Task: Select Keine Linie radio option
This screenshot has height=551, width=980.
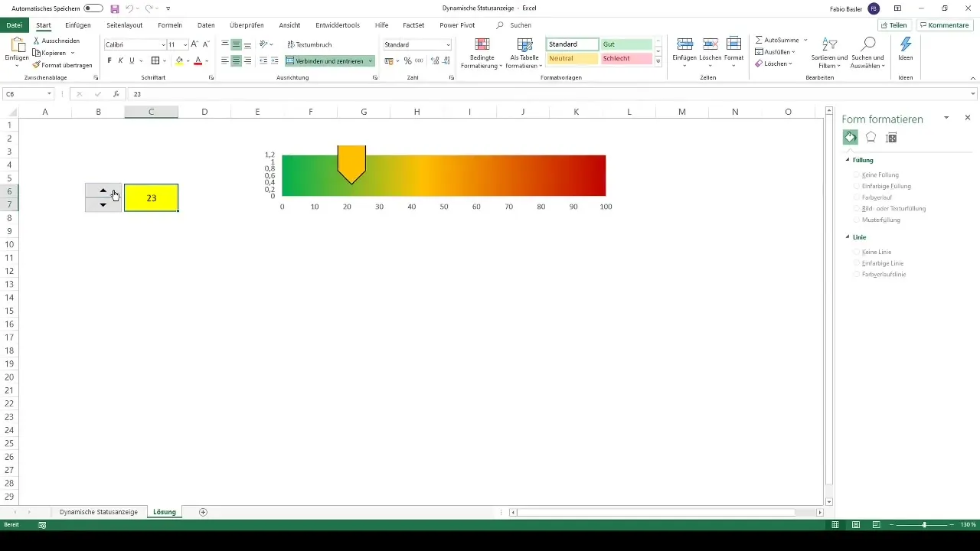Action: pyautogui.click(x=857, y=252)
